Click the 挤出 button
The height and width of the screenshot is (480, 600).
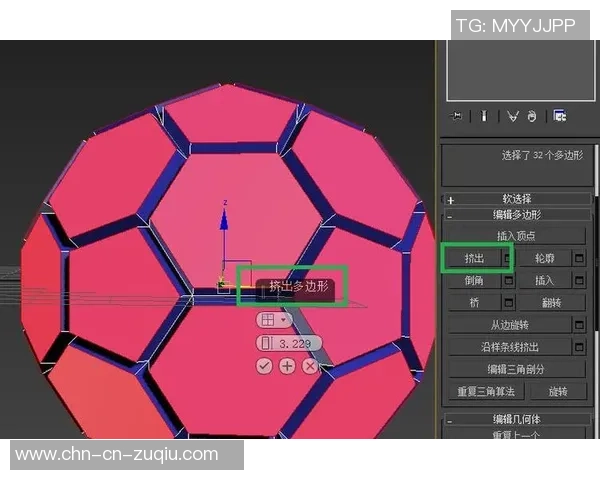click(474, 258)
